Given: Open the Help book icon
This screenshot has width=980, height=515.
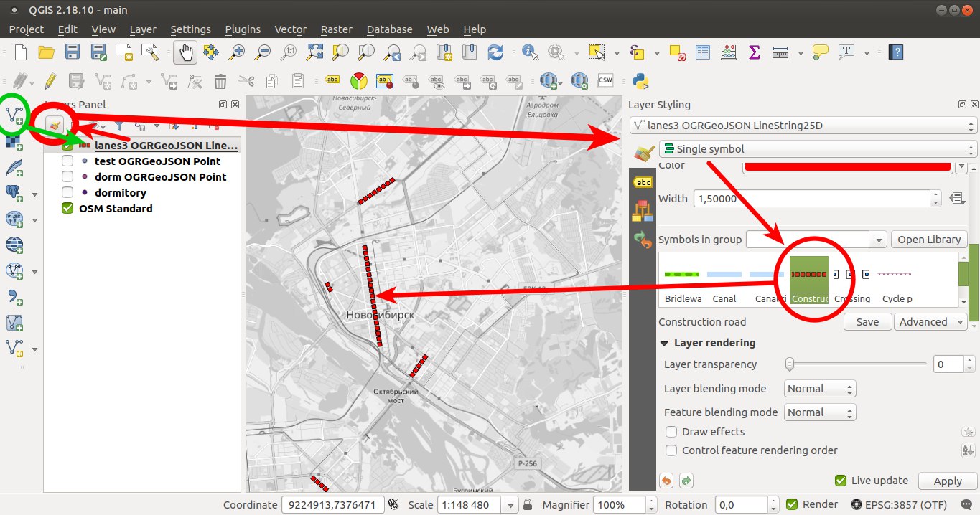Looking at the screenshot, I should [895, 52].
